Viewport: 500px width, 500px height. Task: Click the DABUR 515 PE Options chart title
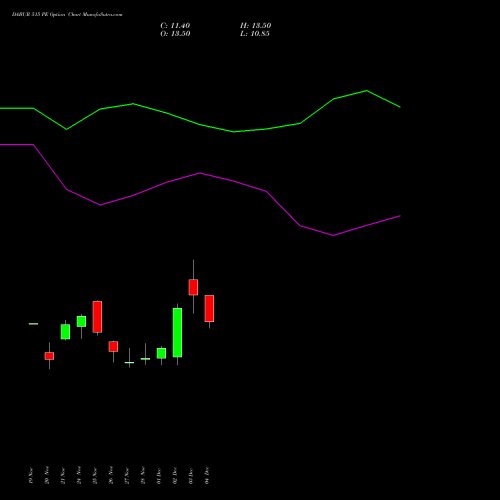tap(67, 15)
